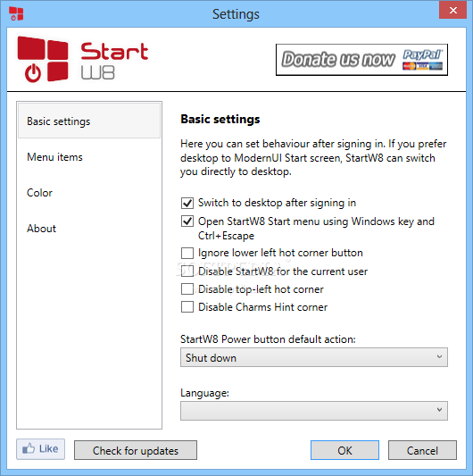
Task: Click the thumbs-up icon on Like button
Action: click(29, 448)
